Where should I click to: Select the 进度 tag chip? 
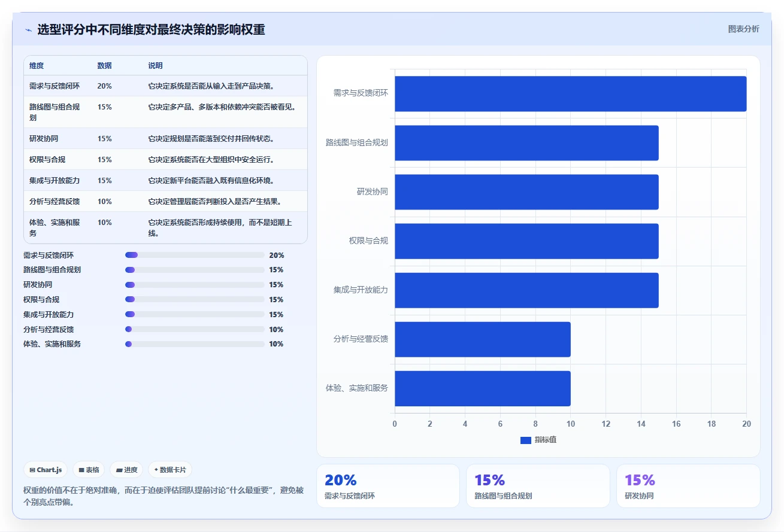click(127, 470)
